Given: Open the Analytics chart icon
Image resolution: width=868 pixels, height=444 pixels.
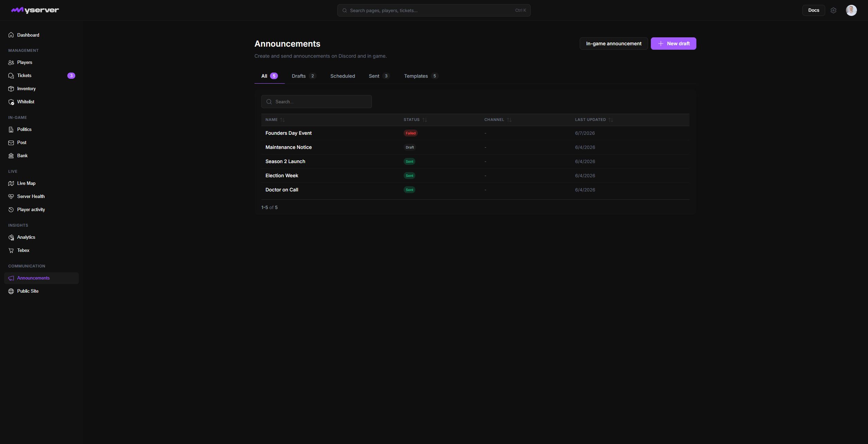Looking at the screenshot, I should (11, 237).
